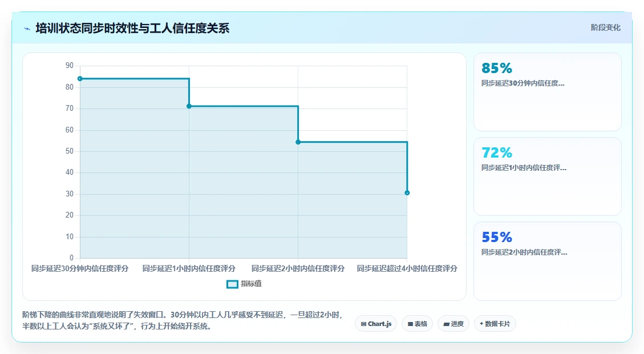Click the Chart.js tag icon
Viewport: 644px width, 354px height.
point(363,324)
